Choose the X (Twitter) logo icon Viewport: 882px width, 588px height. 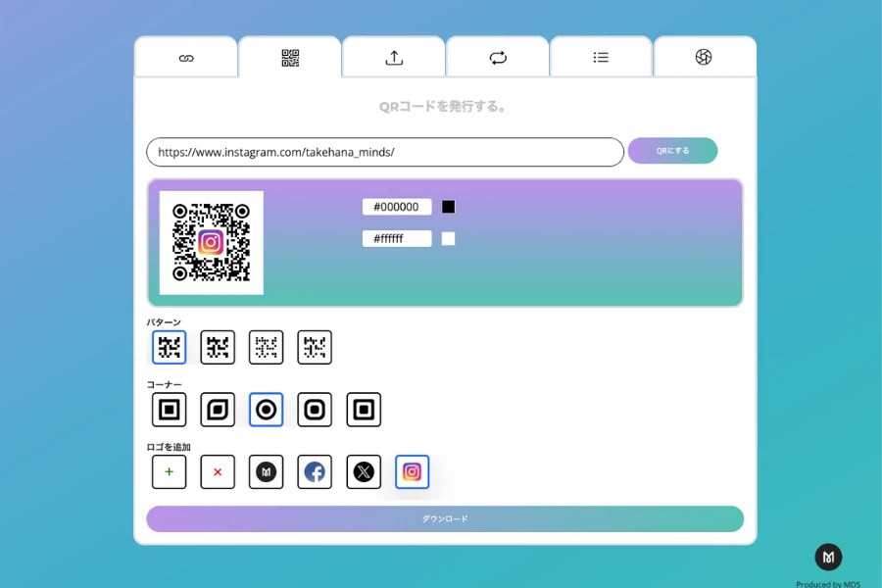[364, 472]
